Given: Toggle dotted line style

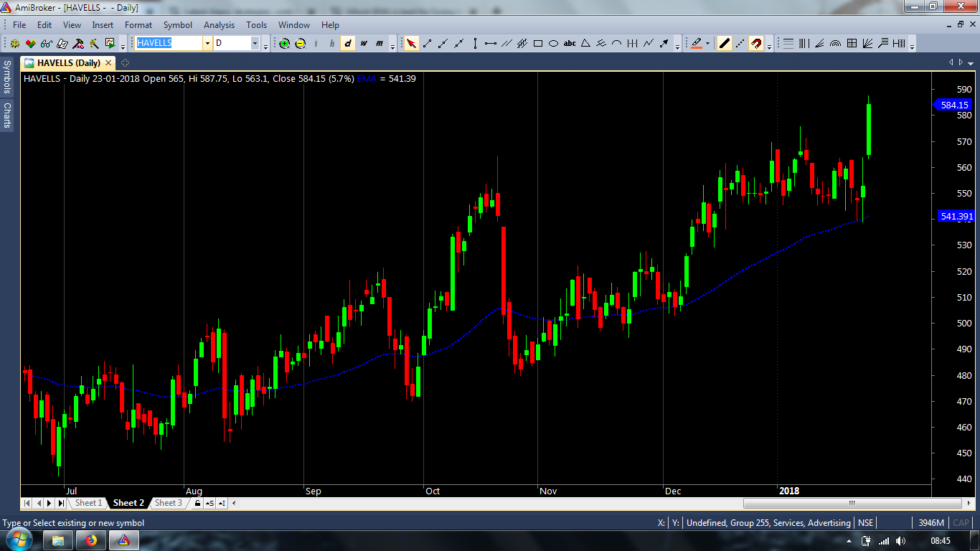Looking at the screenshot, I should click(740, 43).
